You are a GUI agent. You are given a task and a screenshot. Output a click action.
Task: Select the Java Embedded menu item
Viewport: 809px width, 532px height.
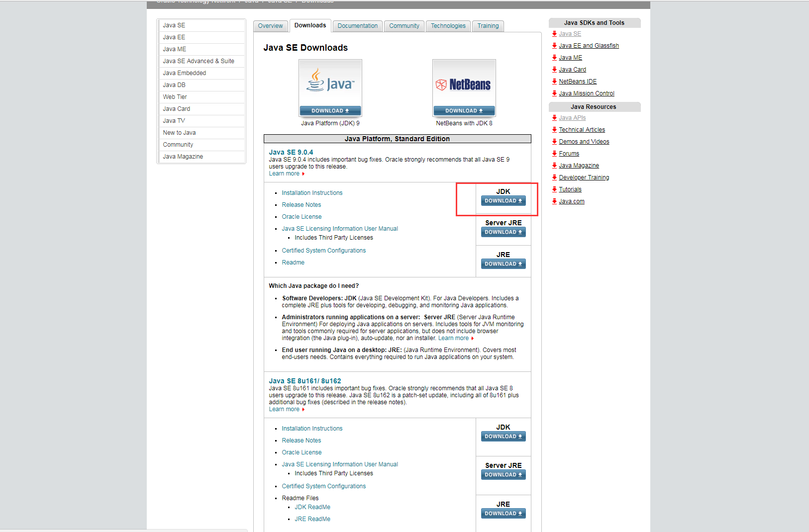coord(201,73)
